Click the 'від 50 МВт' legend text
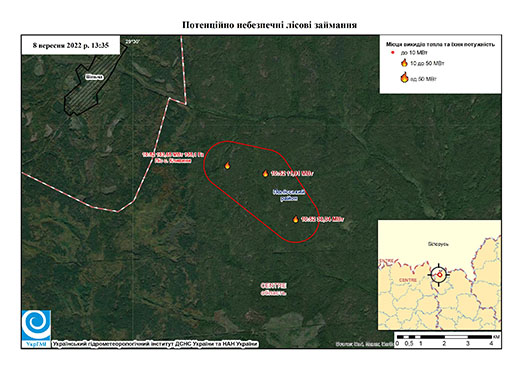 (x=423, y=79)
